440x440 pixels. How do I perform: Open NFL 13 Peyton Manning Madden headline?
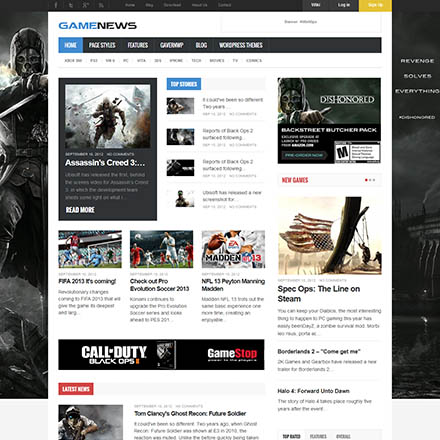[233, 285]
